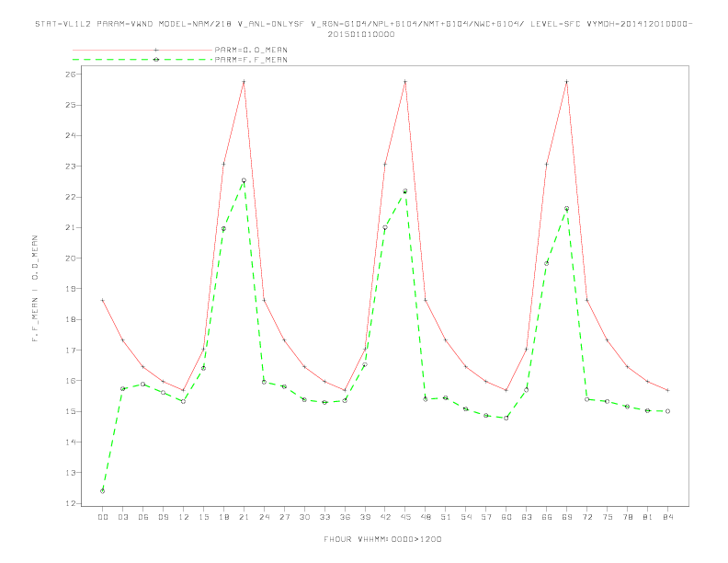Click x-axis forecast hour label 27

tap(284, 517)
